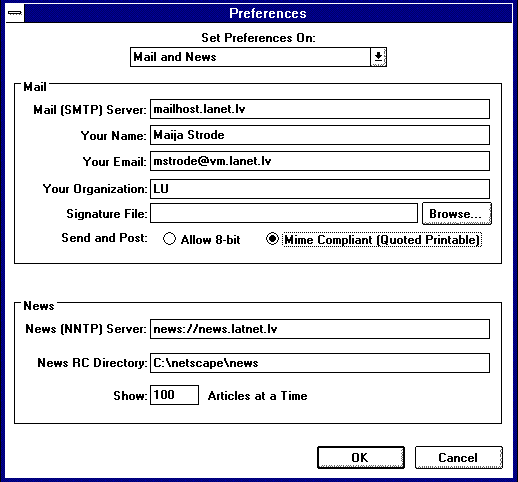518x482 pixels.
Task: Click the Your Email input field
Action: click(x=320, y=161)
